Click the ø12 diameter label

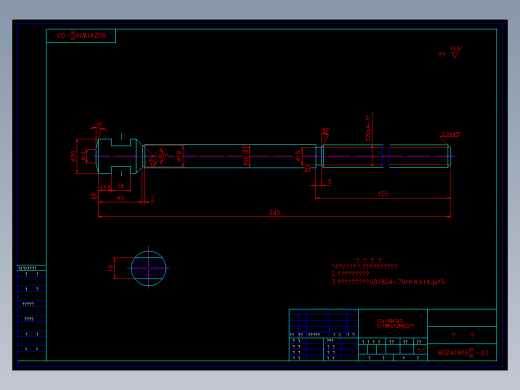[x=83, y=156]
